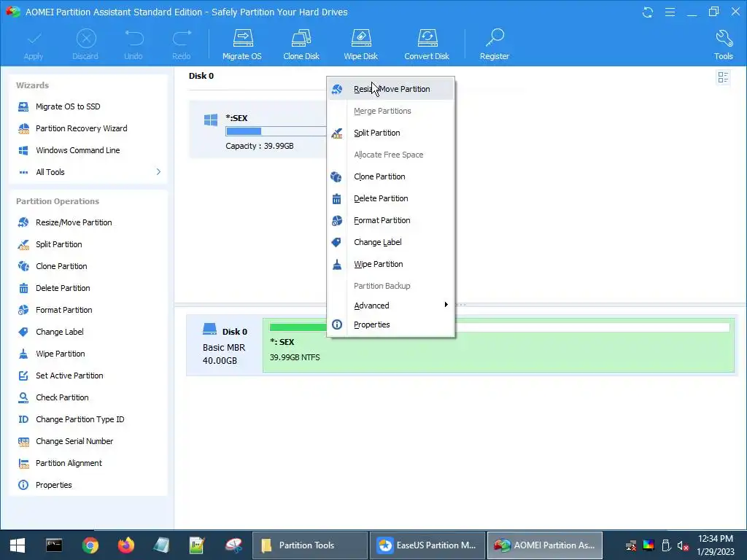Launch the Convert Disk tool
This screenshot has height=560, width=747.
tap(427, 44)
